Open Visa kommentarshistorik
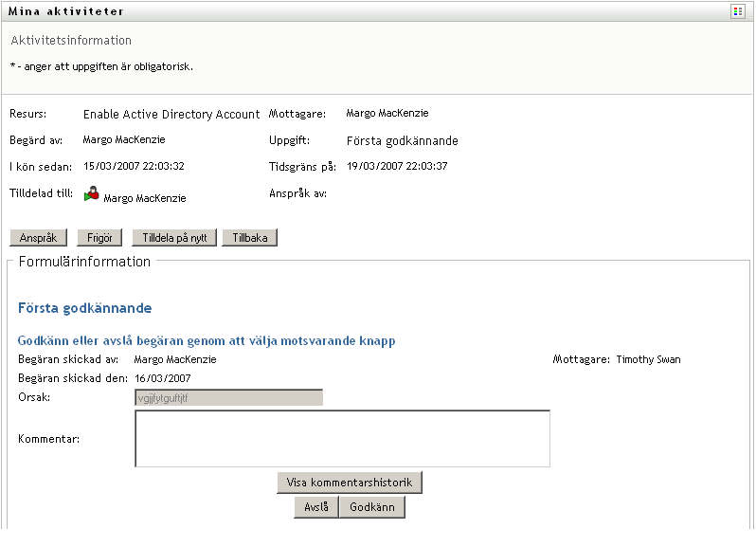 tap(350, 483)
